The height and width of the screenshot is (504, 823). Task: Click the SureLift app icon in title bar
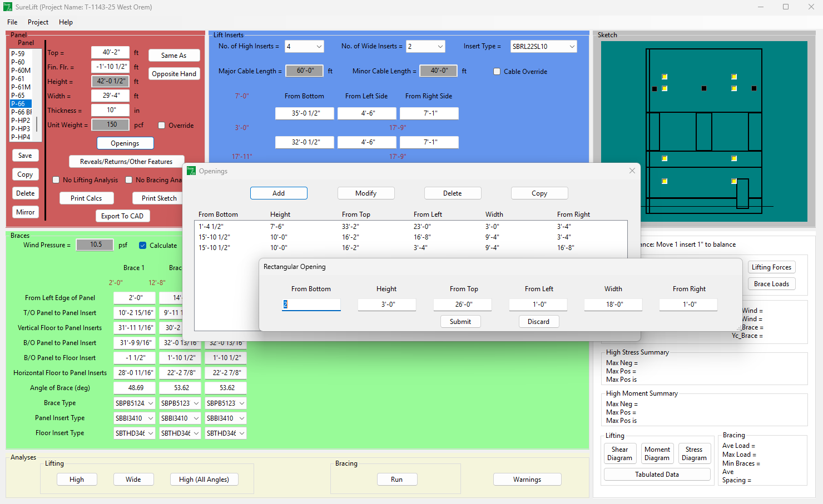[x=7, y=7]
